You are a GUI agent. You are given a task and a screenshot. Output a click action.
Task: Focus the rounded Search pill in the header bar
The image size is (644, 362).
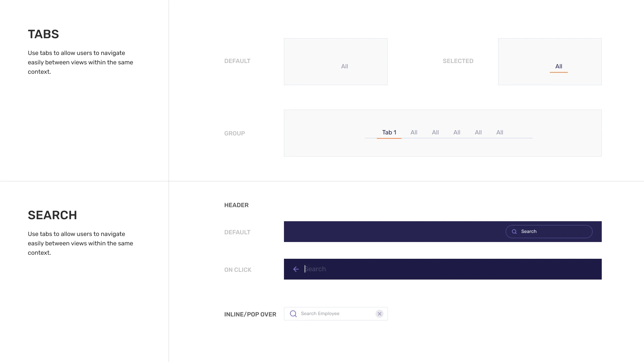(x=549, y=232)
